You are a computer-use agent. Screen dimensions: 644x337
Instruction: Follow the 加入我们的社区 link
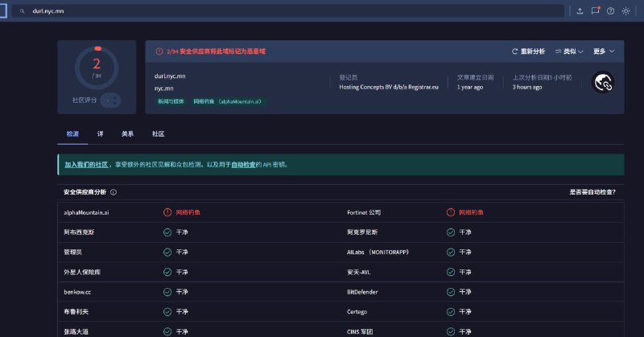click(x=86, y=165)
